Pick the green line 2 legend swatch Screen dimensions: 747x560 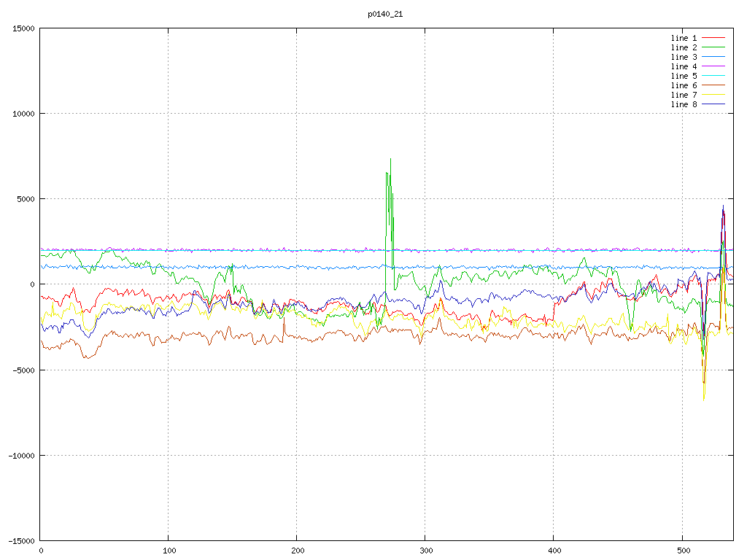(713, 47)
